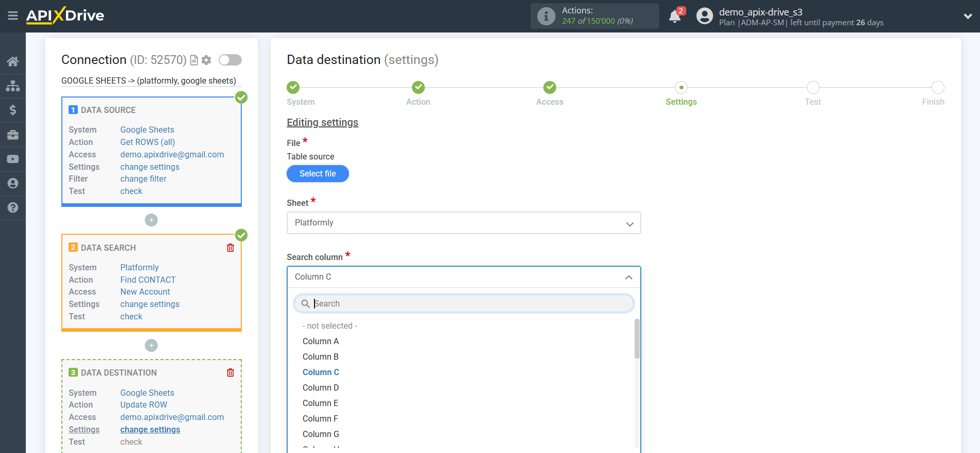Open the user profile sidebar icon
The height and width of the screenshot is (453, 980).
(x=13, y=183)
